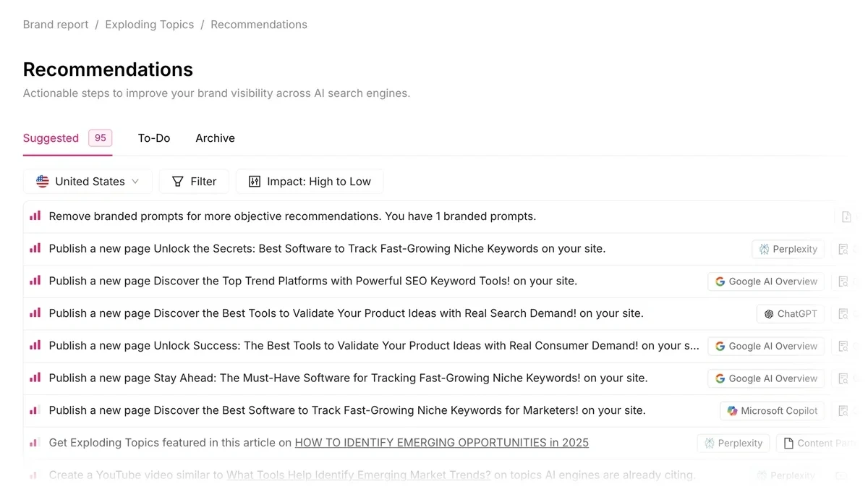Open the To-Do tab
868x500 pixels.
pos(154,138)
